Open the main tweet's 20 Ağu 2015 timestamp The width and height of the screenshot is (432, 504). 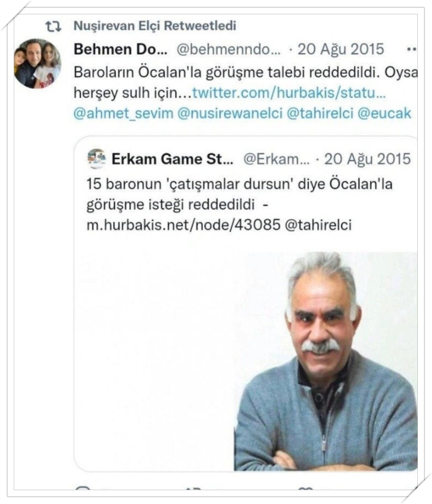[341, 50]
